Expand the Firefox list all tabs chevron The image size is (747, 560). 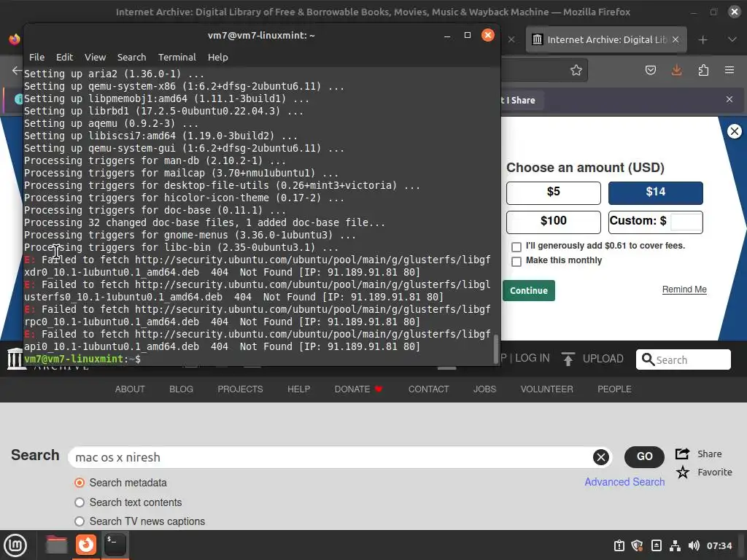[x=732, y=39]
